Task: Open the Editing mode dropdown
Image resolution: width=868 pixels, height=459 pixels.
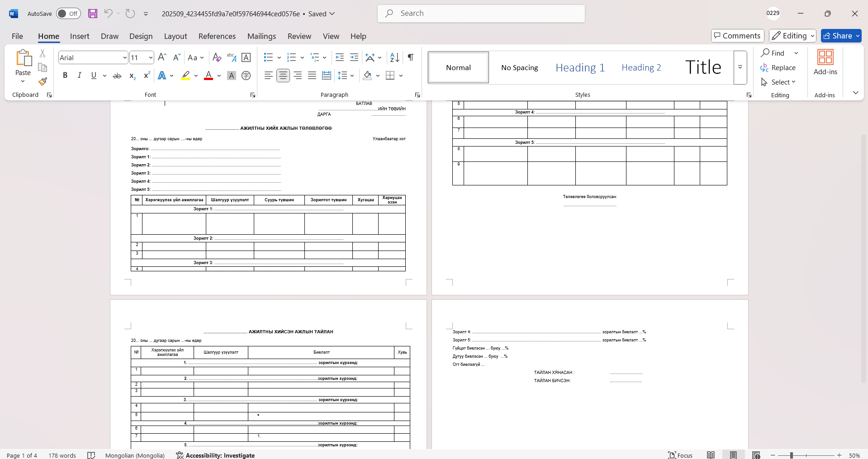Action: point(792,36)
